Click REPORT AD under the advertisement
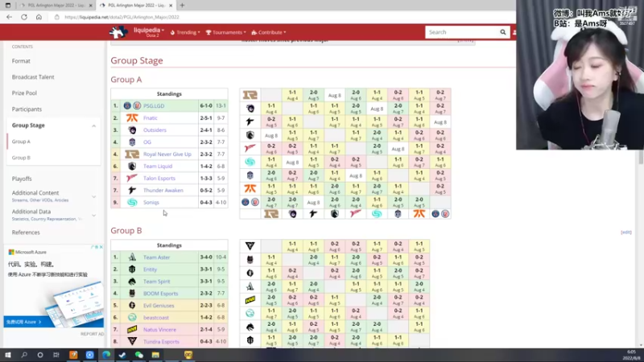Viewport: 644px width, 362px height. coord(92,334)
